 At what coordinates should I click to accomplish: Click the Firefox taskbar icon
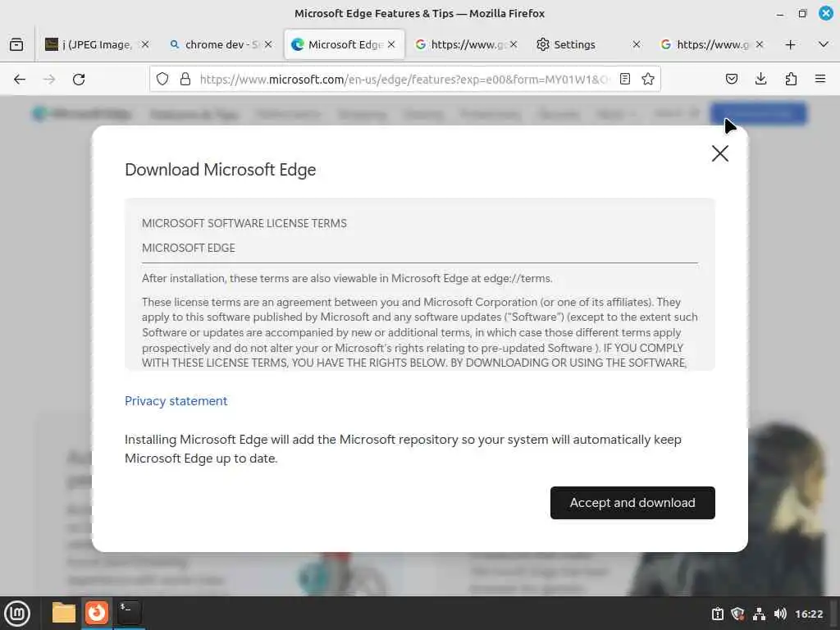97,613
